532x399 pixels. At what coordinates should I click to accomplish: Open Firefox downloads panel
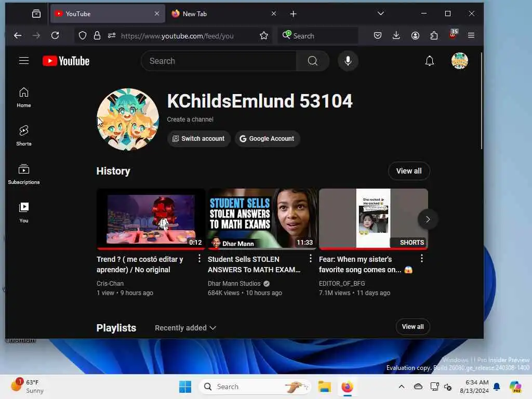(x=396, y=35)
